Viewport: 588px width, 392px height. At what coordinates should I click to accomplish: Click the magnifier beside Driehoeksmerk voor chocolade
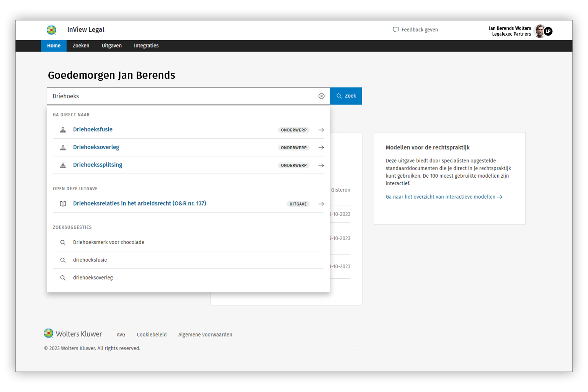63,242
